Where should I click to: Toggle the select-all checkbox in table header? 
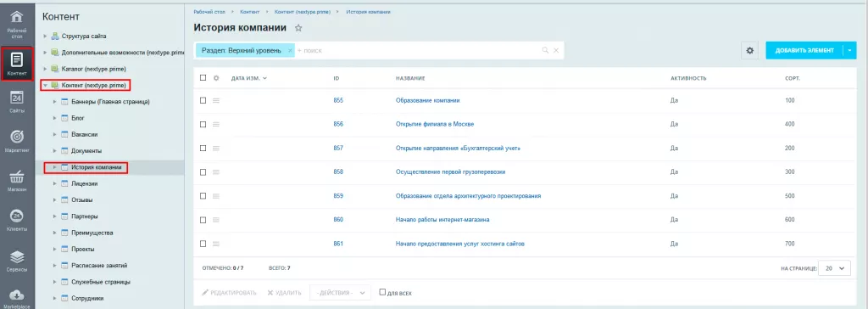203,78
